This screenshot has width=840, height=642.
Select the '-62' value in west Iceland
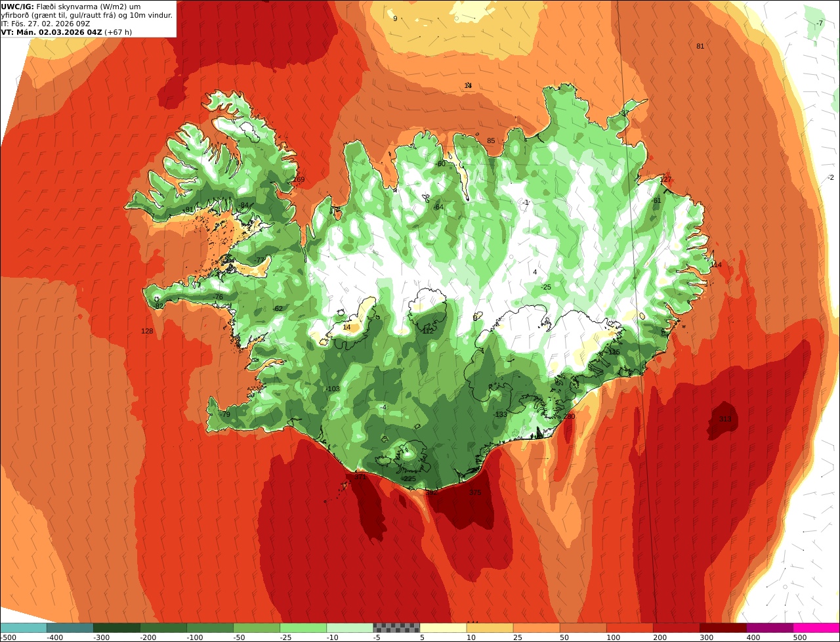pos(277,309)
